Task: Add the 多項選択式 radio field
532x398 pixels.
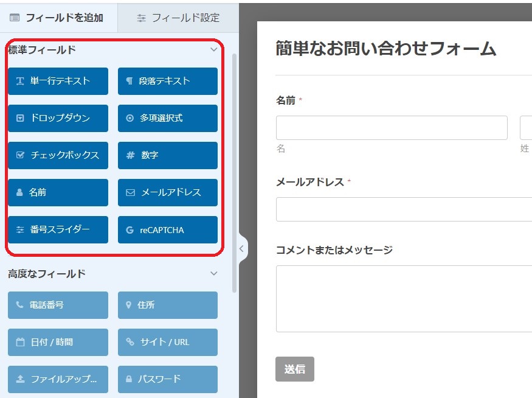Action: pyautogui.click(x=168, y=118)
